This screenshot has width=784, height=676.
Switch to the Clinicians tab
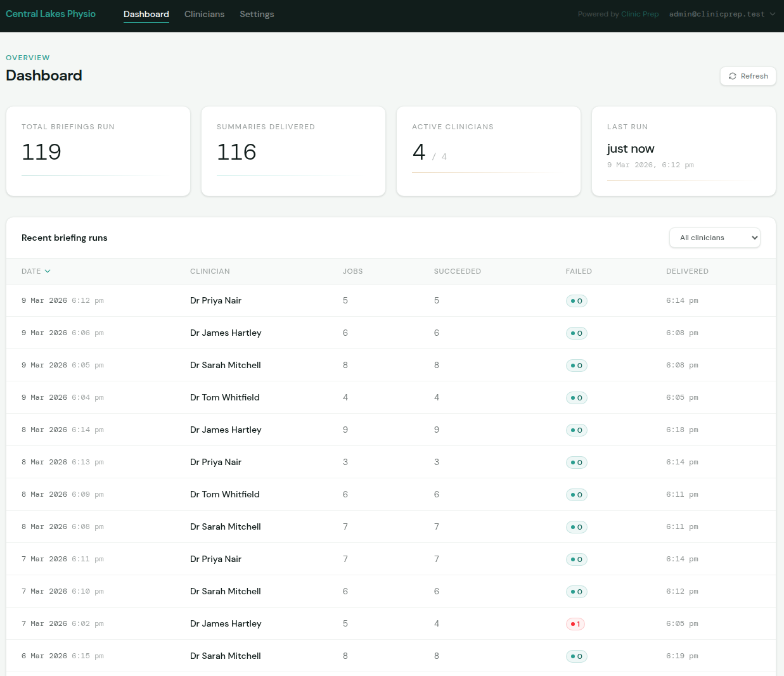pos(204,14)
